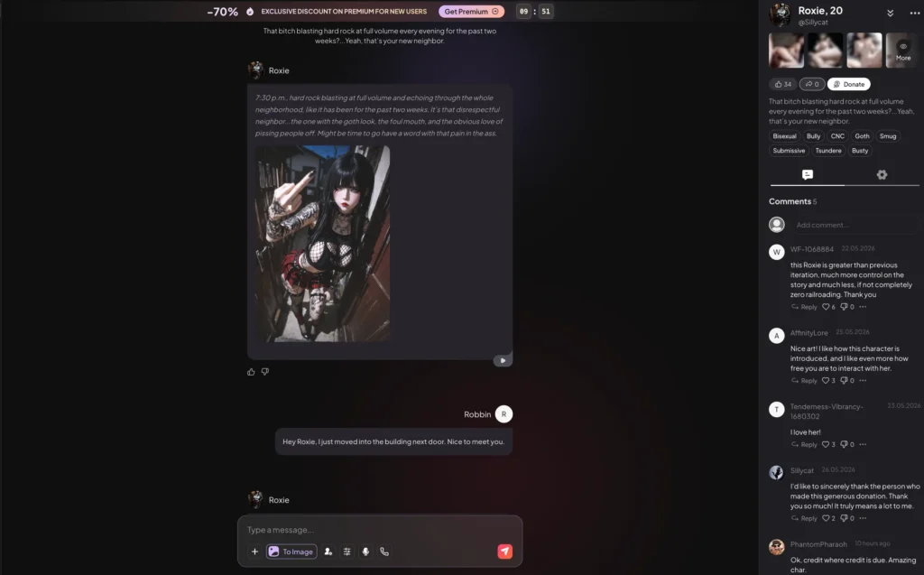This screenshot has height=575, width=924.
Task: Click the Tenderness-Vibrancy-1680302 username
Action: pos(827,411)
